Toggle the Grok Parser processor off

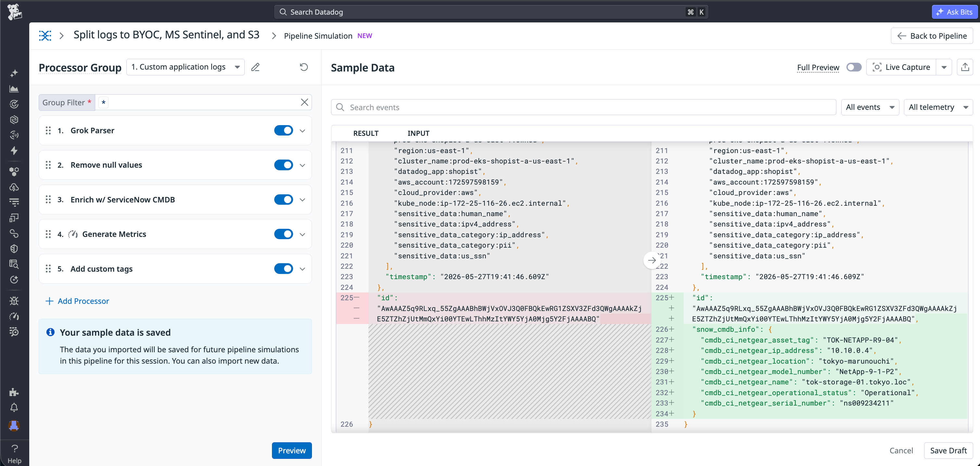point(283,131)
